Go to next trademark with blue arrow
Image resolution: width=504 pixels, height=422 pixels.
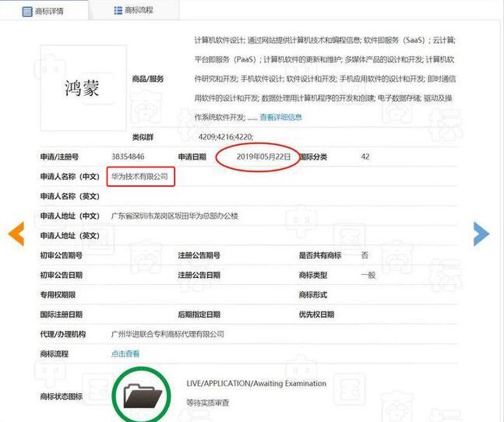[x=481, y=234]
